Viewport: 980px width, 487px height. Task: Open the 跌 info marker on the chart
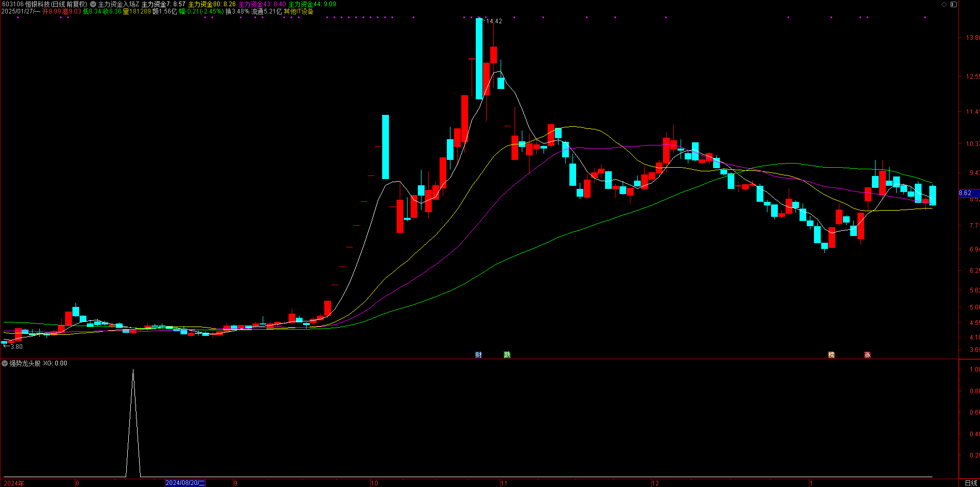tap(507, 355)
